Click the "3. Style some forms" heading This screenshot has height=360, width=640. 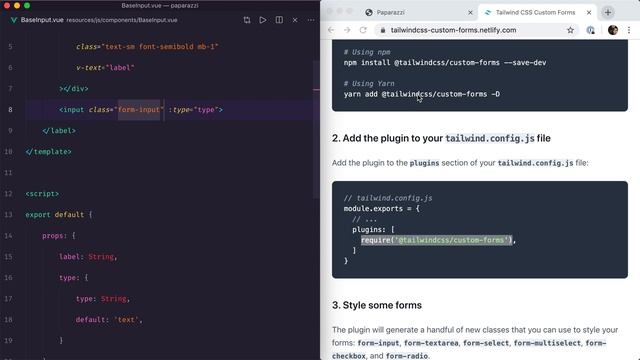[x=377, y=305]
